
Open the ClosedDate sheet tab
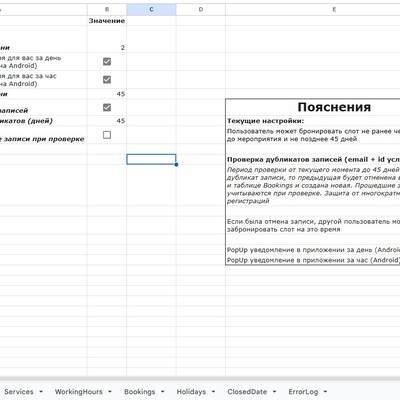(247, 392)
